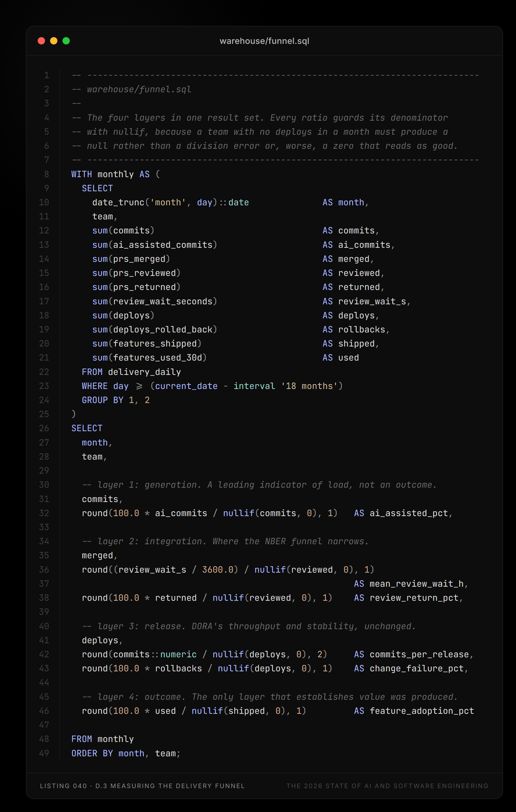Click the comment '-- warehouse/funnel.sql' on line 2
This screenshot has height=812, width=516.
(131, 89)
